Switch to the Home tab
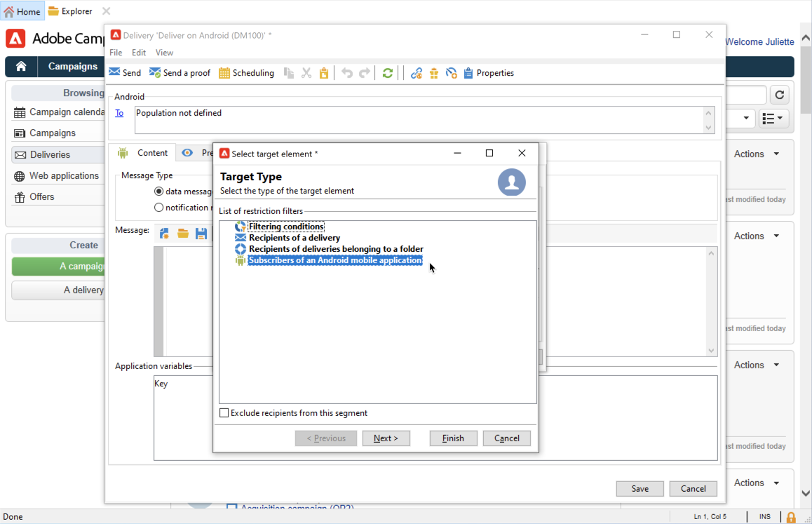The width and height of the screenshot is (812, 524). 22,11
